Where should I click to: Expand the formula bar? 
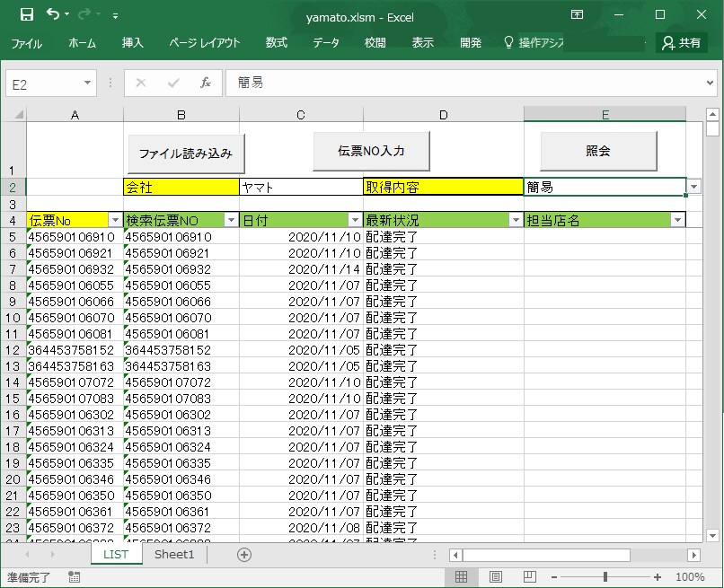point(711,83)
